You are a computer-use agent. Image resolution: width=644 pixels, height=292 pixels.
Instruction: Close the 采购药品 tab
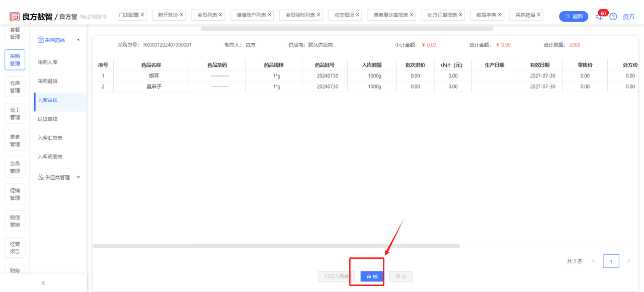[539, 15]
